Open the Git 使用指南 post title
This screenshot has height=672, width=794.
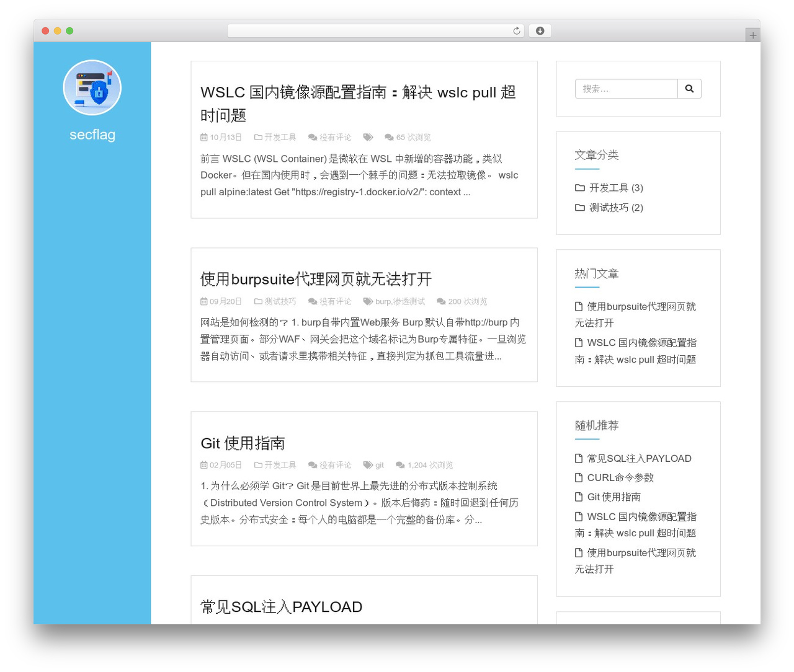pos(243,443)
